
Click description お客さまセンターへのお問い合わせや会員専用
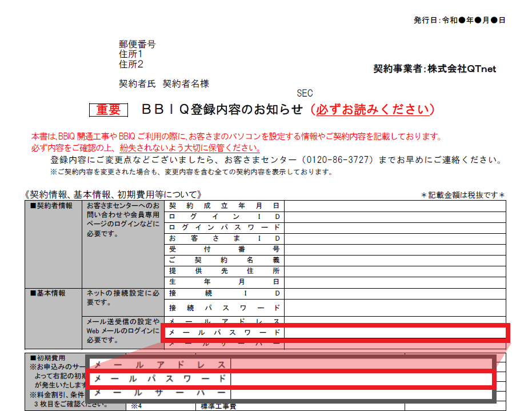(x=123, y=220)
